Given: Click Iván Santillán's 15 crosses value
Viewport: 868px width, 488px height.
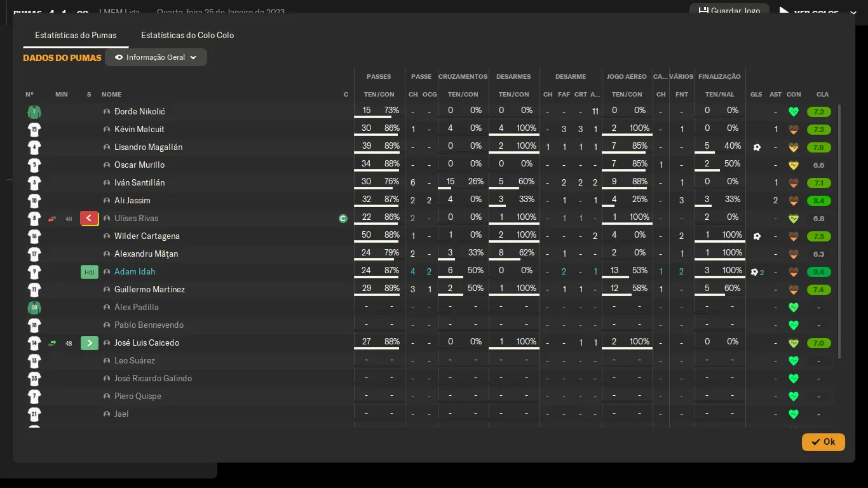Looking at the screenshot, I should [x=451, y=182].
